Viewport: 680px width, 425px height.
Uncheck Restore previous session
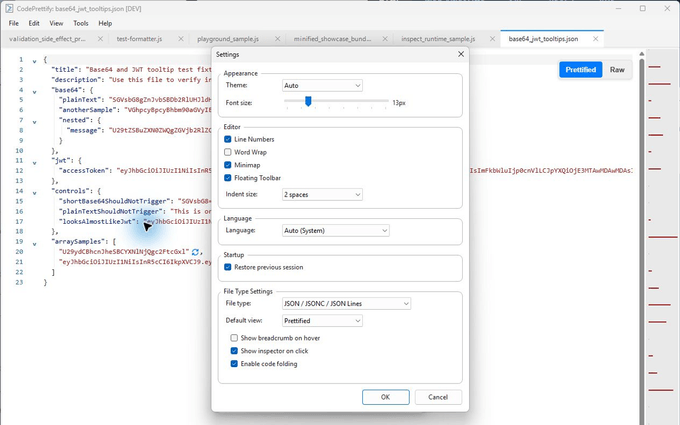point(228,267)
